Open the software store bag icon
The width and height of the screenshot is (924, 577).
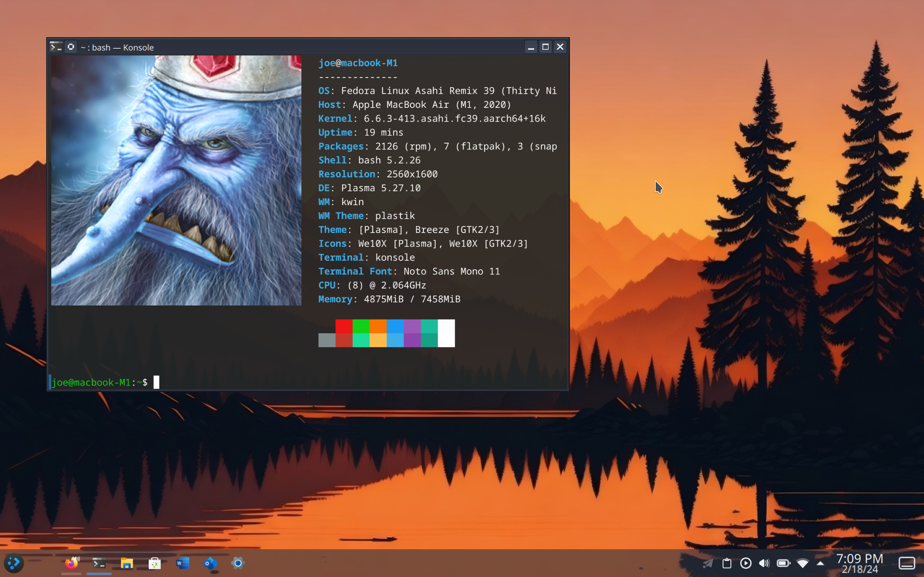(x=154, y=563)
